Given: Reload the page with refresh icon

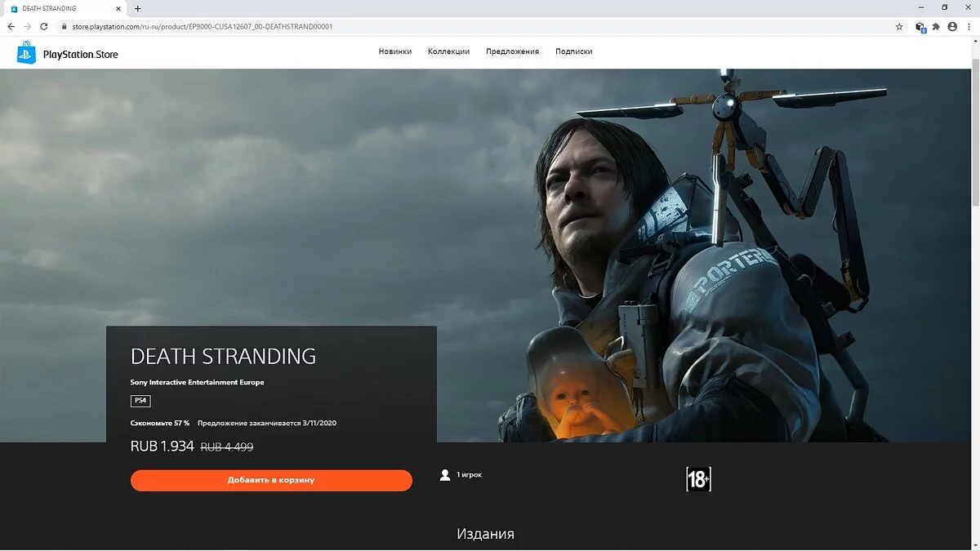Looking at the screenshot, I should 44,26.
